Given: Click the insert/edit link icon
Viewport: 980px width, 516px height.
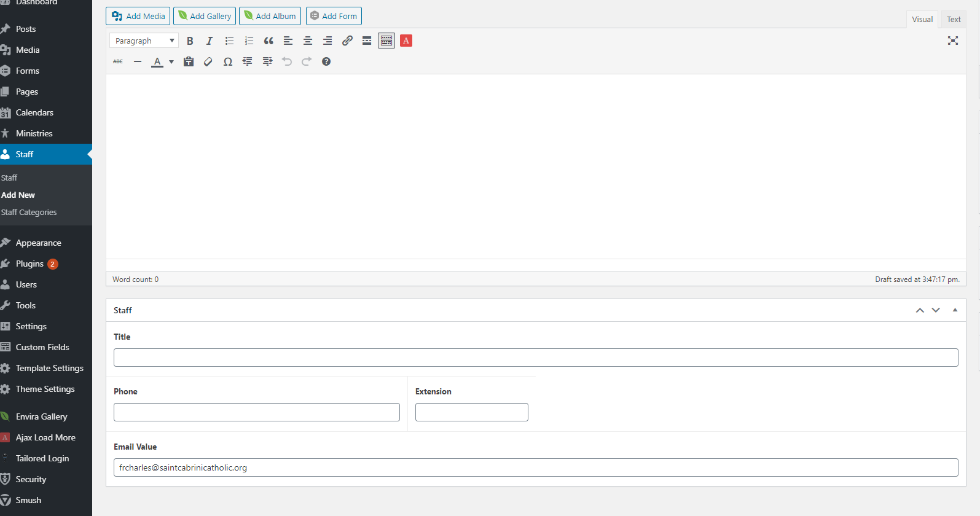Looking at the screenshot, I should 347,41.
